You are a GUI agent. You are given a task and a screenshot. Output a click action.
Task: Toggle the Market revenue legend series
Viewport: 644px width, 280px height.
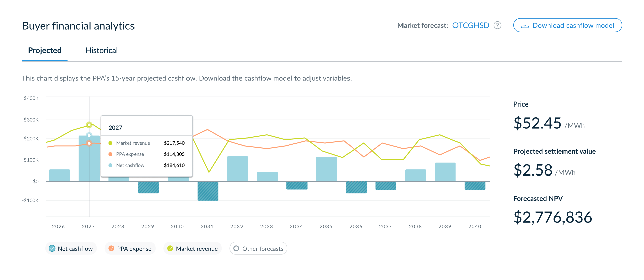pyautogui.click(x=193, y=248)
